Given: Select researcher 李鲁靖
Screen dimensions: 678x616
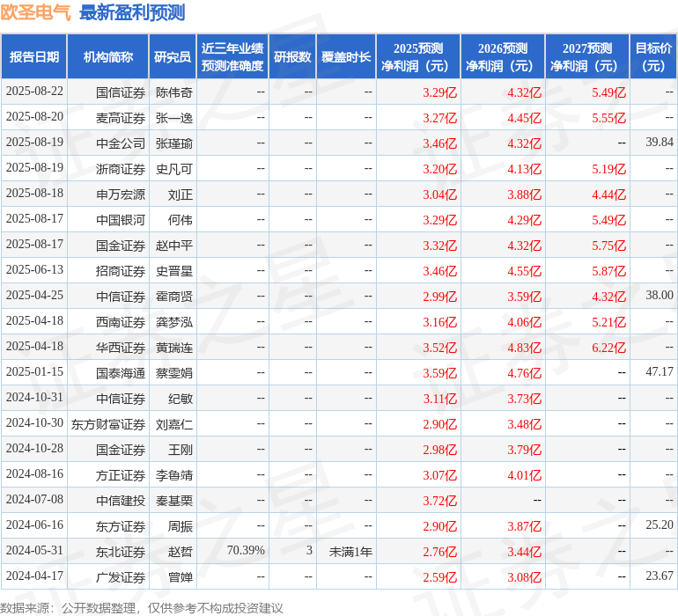Looking at the screenshot, I should [x=174, y=475].
